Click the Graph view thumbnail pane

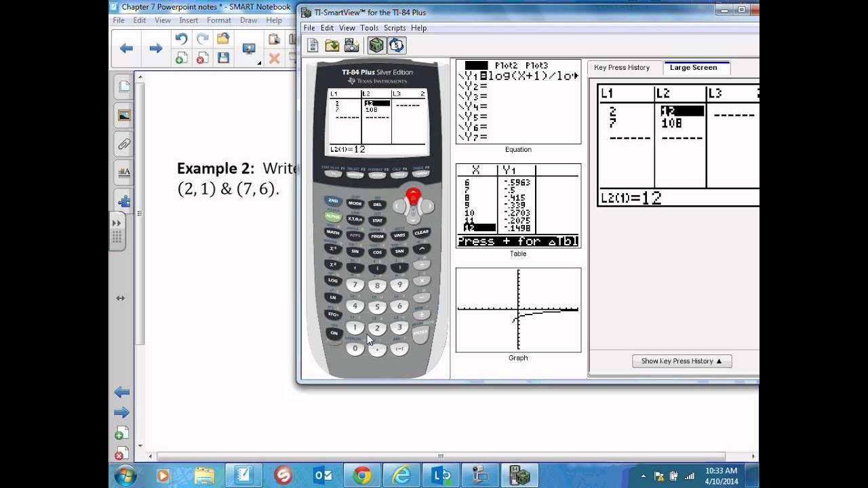tap(518, 310)
